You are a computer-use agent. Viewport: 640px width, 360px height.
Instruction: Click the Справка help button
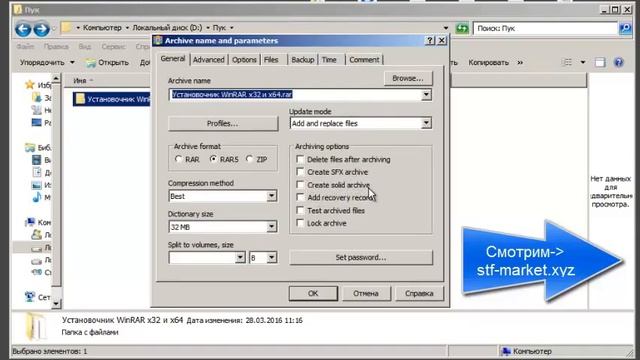(x=419, y=293)
